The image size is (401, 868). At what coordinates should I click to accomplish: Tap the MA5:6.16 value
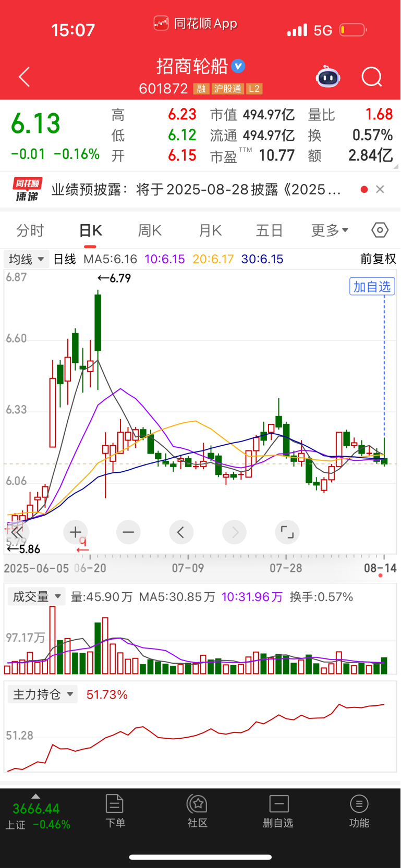pyautogui.click(x=110, y=259)
